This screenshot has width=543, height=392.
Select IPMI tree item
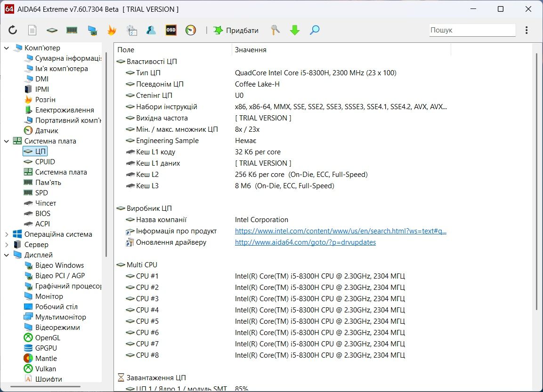tap(37, 89)
